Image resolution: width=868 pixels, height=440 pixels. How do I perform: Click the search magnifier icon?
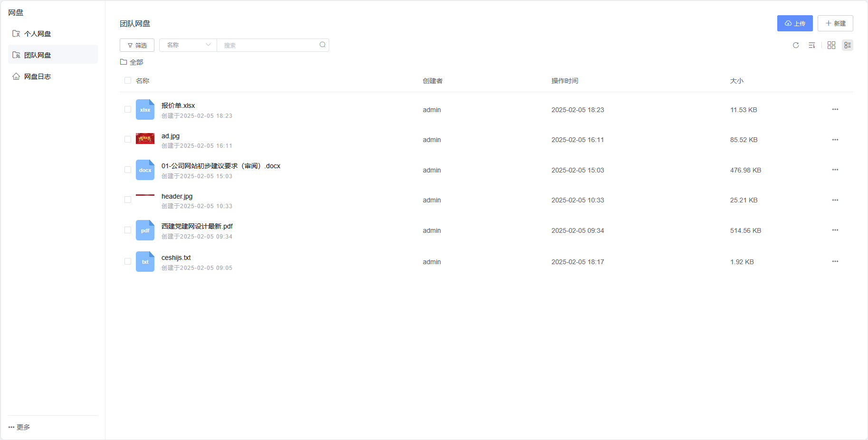[323, 45]
